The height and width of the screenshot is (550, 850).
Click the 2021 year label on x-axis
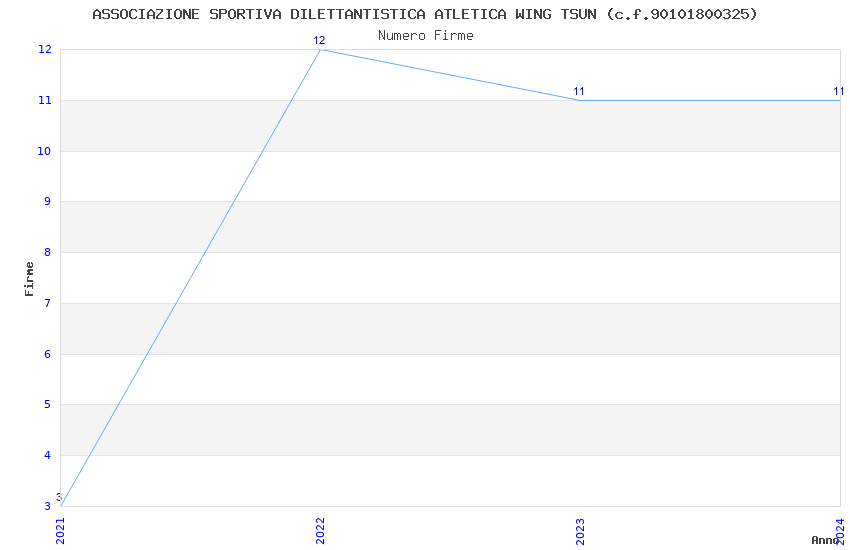60,529
